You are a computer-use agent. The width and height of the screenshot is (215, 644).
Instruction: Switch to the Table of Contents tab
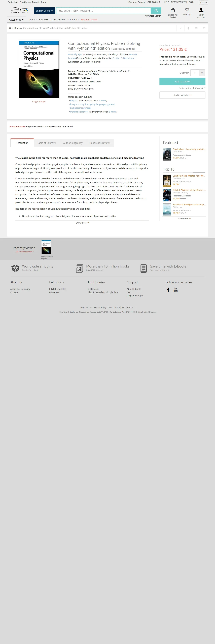coord(47,143)
